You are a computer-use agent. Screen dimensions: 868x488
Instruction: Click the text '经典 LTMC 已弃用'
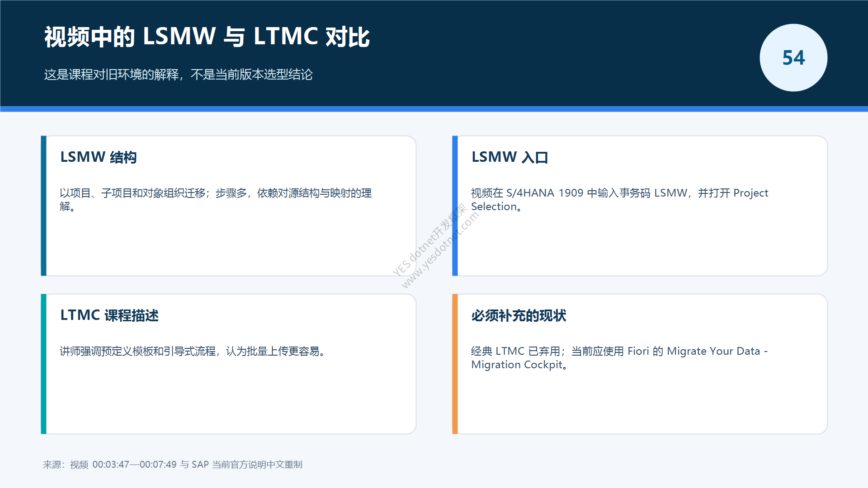pyautogui.click(x=515, y=351)
